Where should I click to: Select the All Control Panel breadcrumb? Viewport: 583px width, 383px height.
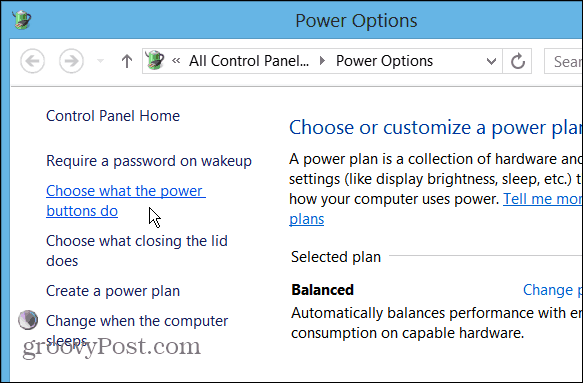(249, 61)
